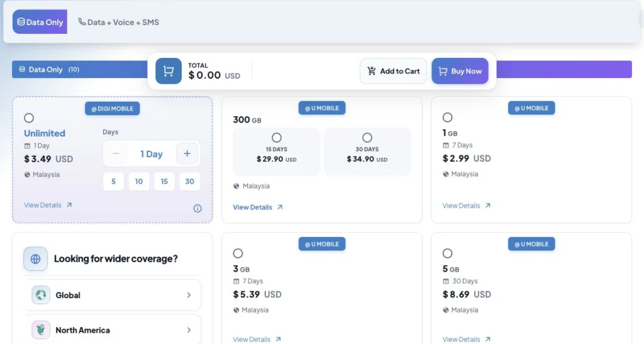The height and width of the screenshot is (344, 644).
Task: Click the $8.69 USD price
Action: coord(467,294)
